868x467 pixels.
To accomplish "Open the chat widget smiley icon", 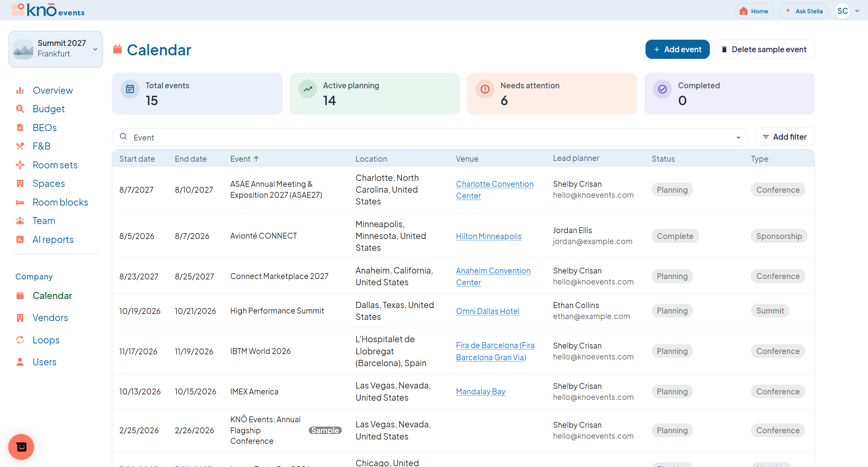I will click(21, 447).
